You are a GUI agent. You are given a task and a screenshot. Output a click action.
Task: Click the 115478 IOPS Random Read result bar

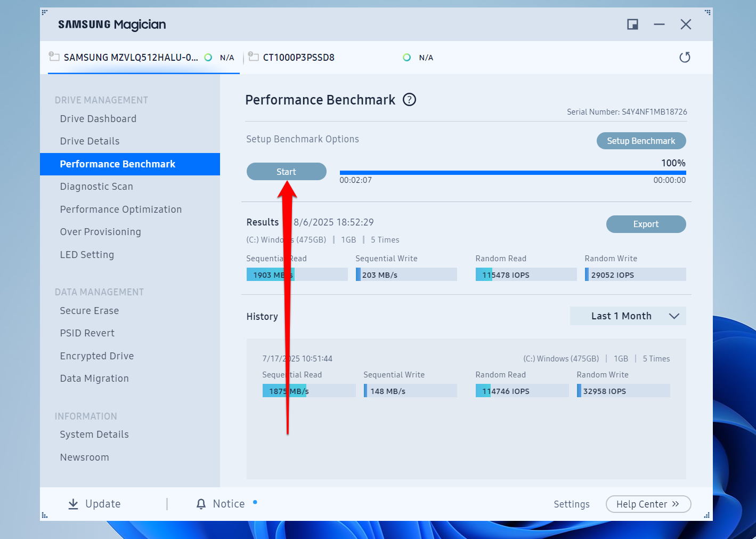[526, 275]
